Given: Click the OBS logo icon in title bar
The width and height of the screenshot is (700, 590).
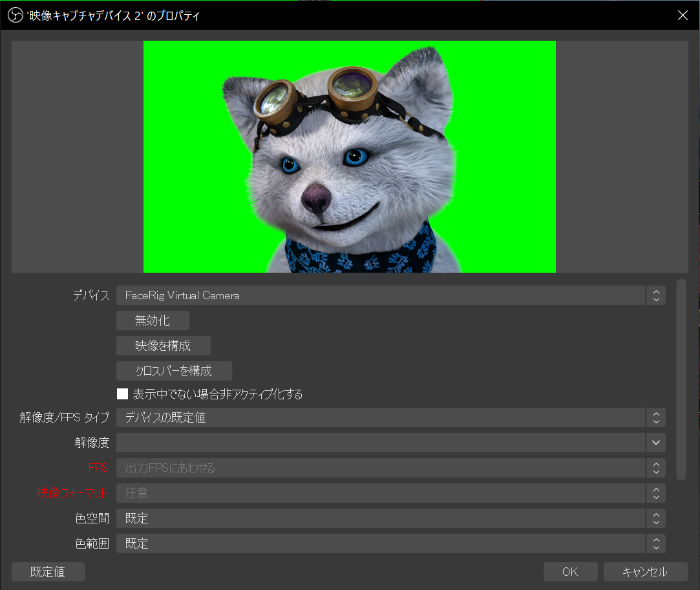Looking at the screenshot, I should [15, 15].
